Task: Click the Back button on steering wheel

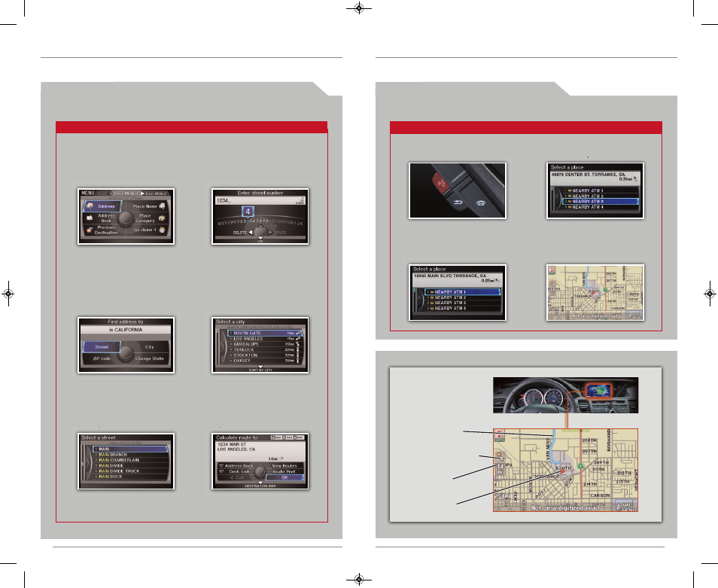Action: coord(458,202)
